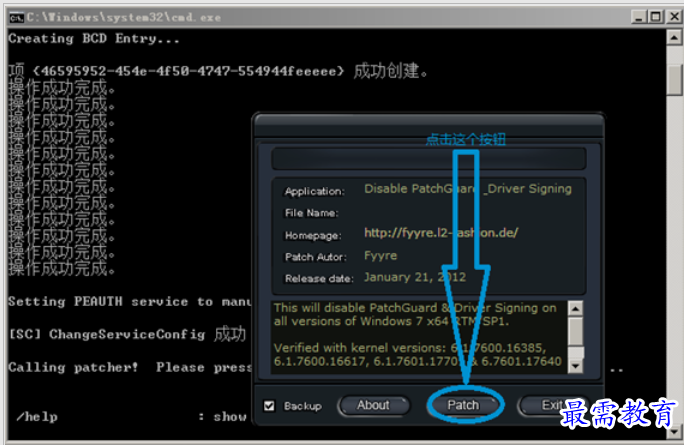Click the patcher dialog title bar
Viewport: 684px width, 445px height.
[428, 127]
